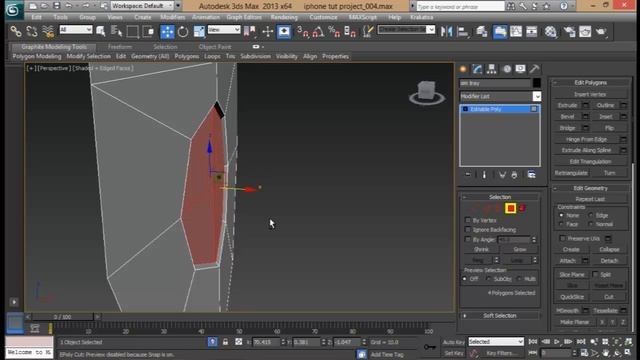Click the Pin Stack icon below modifier stack
Screen dimensions: 640x360
click(x=468, y=175)
